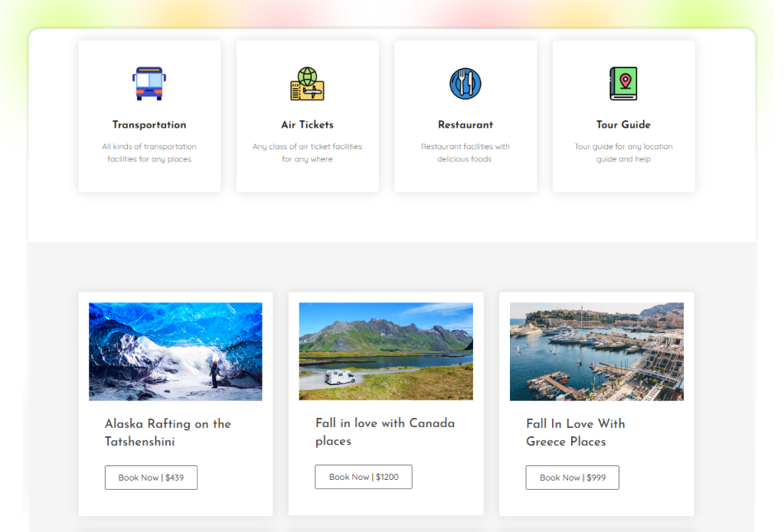Open Alaska Rafting on the Tatshenshini title

[168, 432]
